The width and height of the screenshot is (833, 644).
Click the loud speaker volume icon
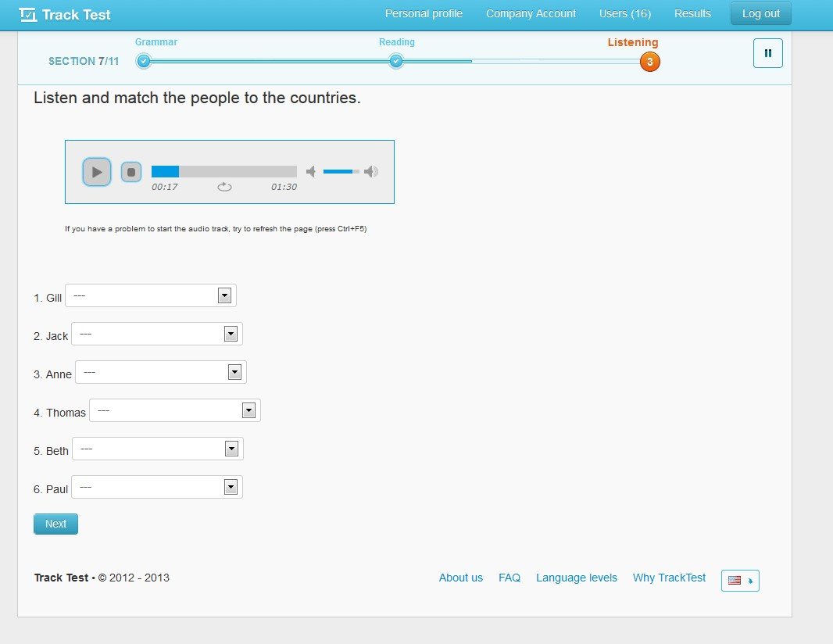371,171
